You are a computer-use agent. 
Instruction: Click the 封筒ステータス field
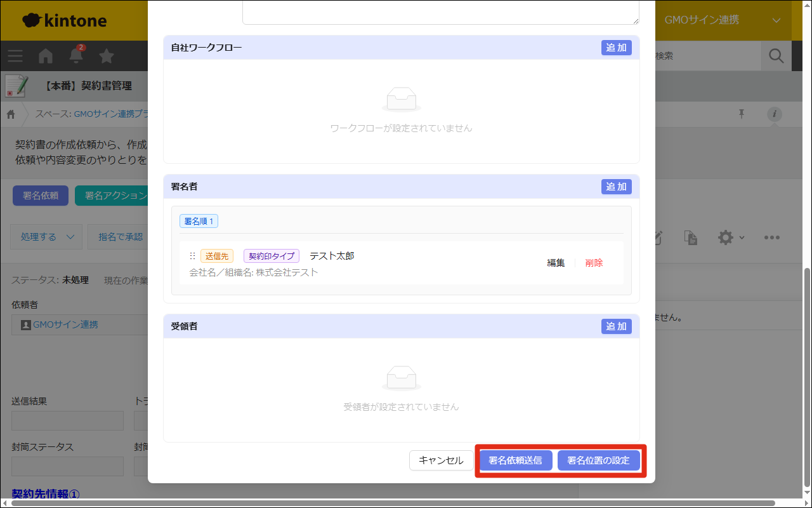(x=67, y=466)
